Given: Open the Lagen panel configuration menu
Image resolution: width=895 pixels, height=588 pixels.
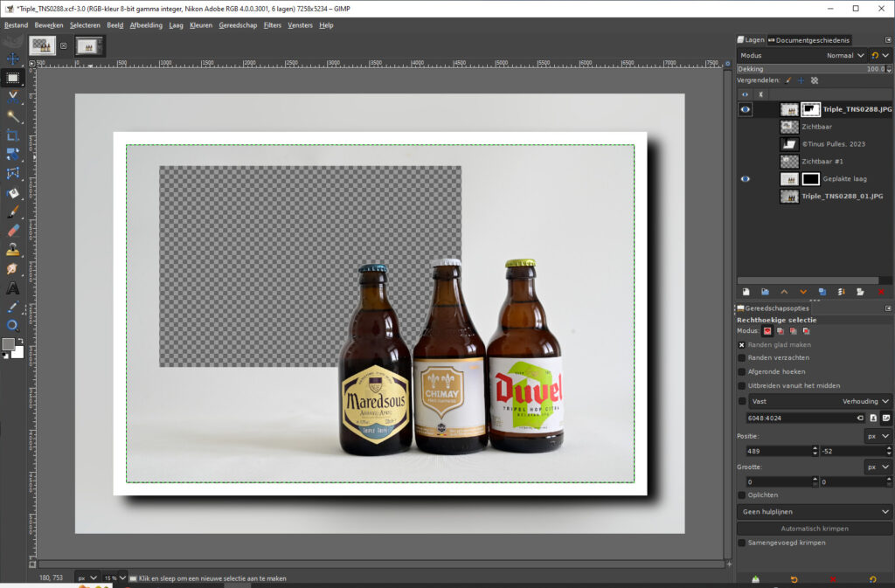Looking at the screenshot, I should tap(888, 40).
